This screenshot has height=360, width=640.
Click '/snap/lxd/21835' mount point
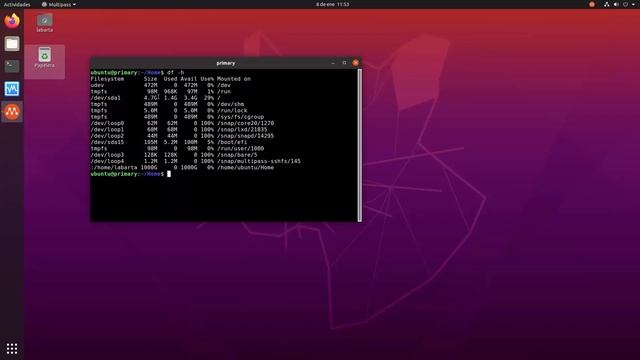(x=242, y=130)
